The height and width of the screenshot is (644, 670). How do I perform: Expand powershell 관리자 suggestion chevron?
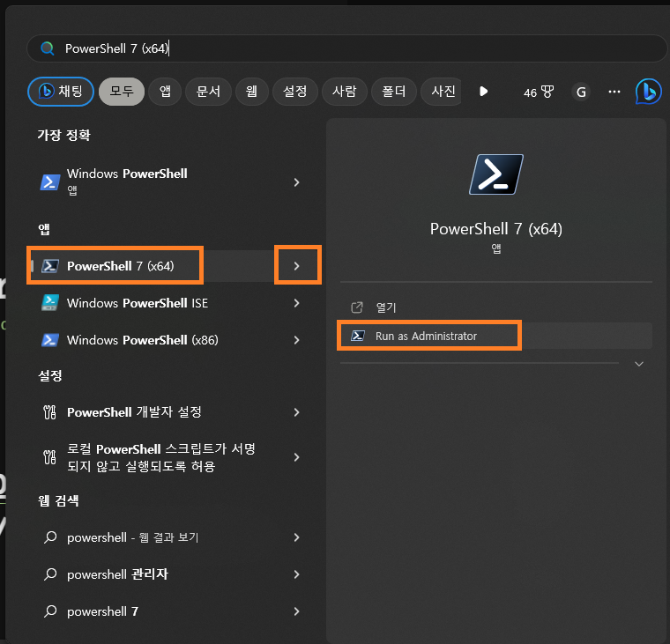click(296, 574)
